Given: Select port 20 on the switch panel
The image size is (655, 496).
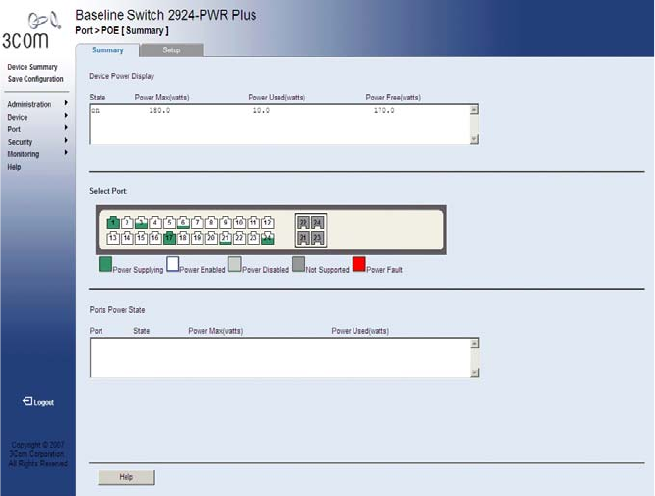Looking at the screenshot, I should [x=211, y=238].
